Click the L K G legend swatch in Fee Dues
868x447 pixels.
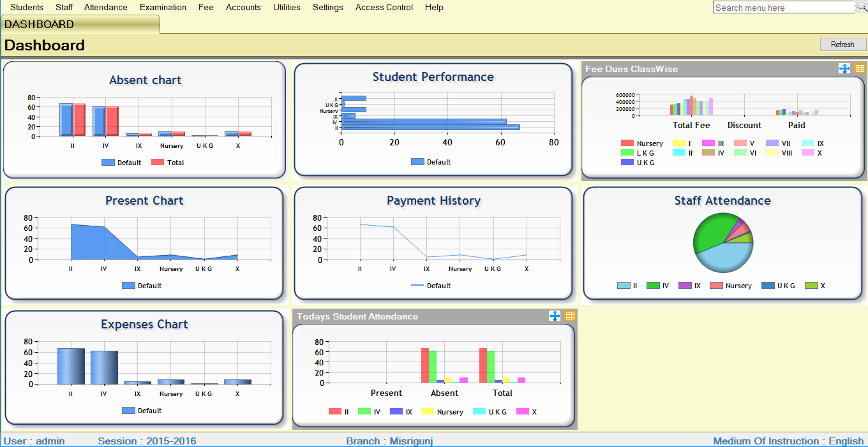627,153
